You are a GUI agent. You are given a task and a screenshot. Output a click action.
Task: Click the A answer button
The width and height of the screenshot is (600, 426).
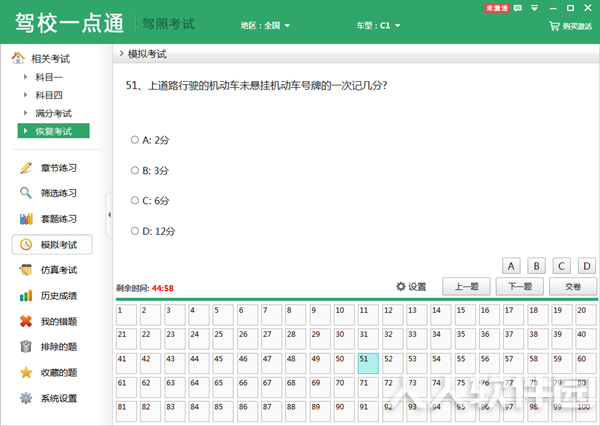pyautogui.click(x=511, y=266)
